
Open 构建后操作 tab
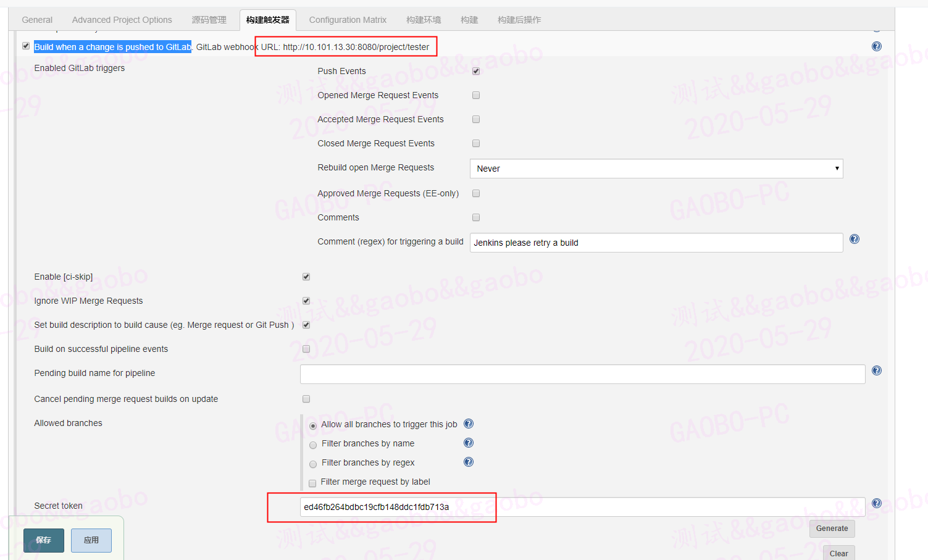point(519,20)
